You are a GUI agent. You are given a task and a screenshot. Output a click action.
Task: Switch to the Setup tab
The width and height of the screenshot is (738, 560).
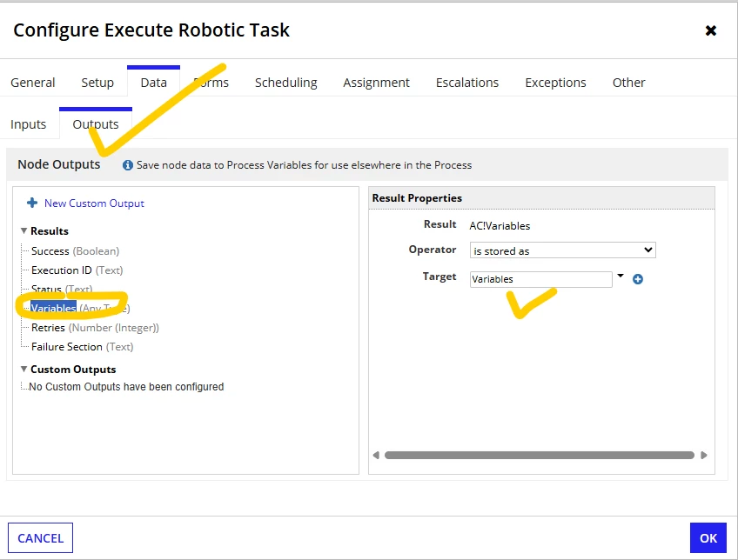(x=97, y=83)
